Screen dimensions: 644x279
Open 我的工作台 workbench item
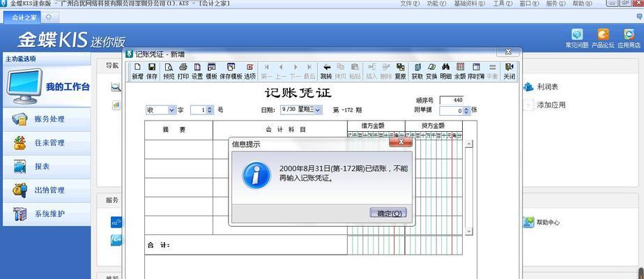pos(47,86)
